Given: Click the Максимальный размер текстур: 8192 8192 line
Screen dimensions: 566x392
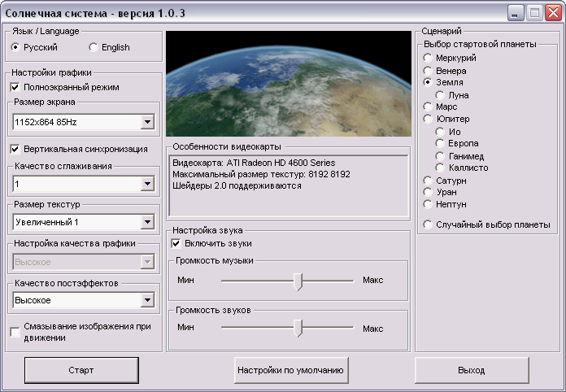Looking at the screenshot, I should (261, 174).
